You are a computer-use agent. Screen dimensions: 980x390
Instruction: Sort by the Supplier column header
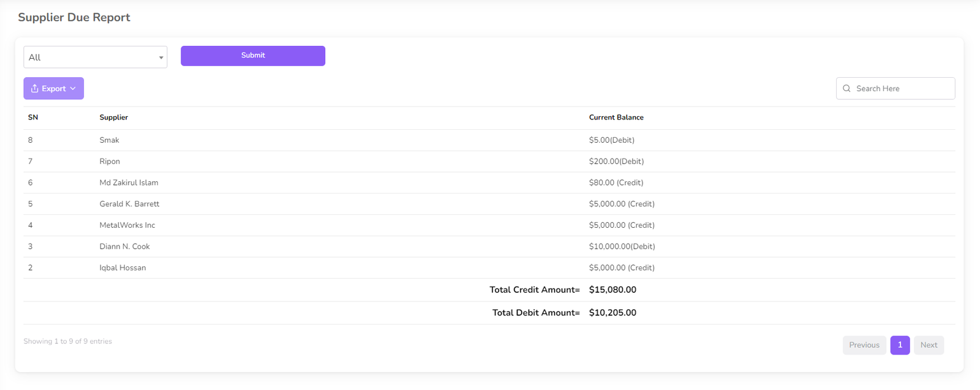(x=113, y=118)
